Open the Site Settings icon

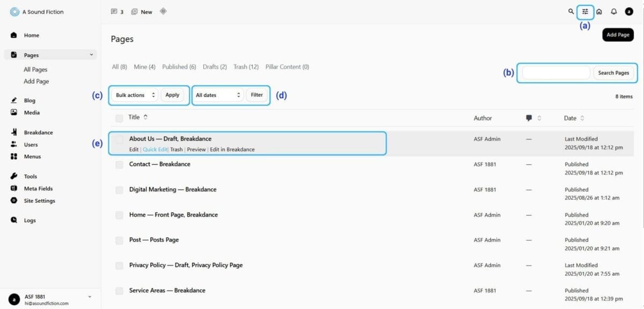(x=12, y=201)
